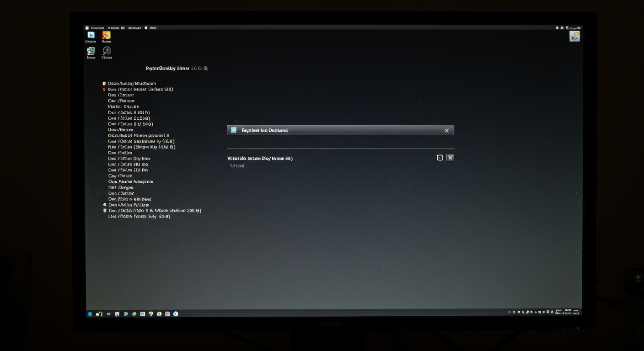
Task: Click the small rounded-square button beside boxed X
Action: click(440, 158)
